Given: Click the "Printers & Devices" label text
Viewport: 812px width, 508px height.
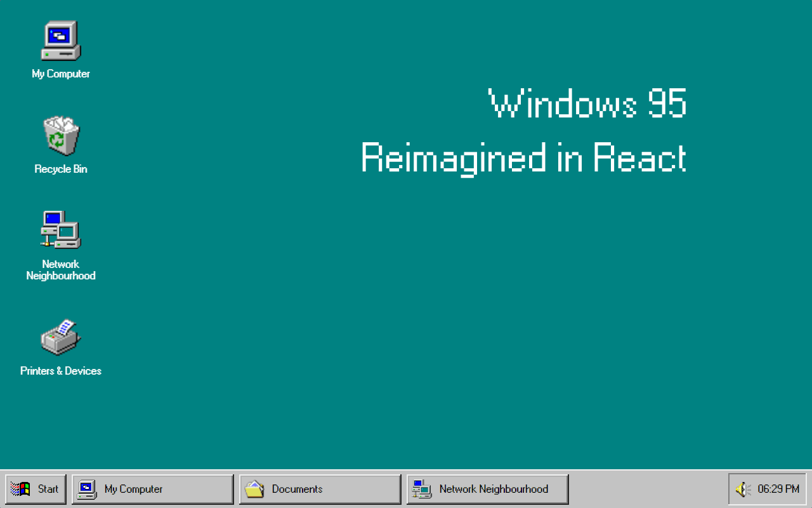Looking at the screenshot, I should tap(61, 371).
